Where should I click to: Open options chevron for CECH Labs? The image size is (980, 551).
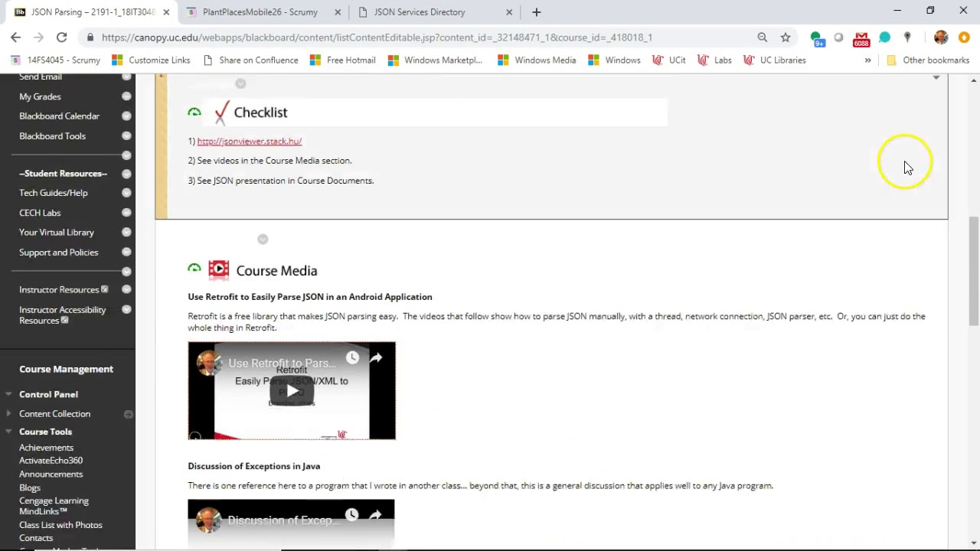[x=126, y=213]
